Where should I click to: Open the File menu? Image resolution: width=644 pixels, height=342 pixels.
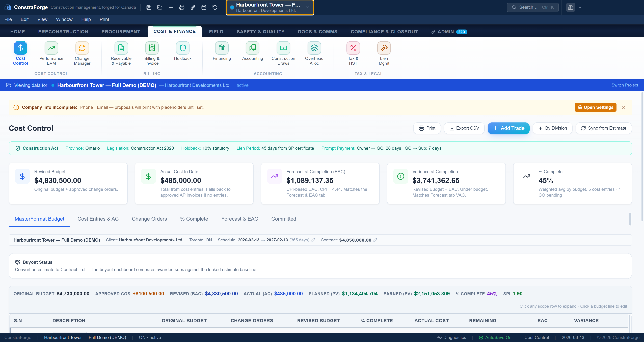[8, 19]
